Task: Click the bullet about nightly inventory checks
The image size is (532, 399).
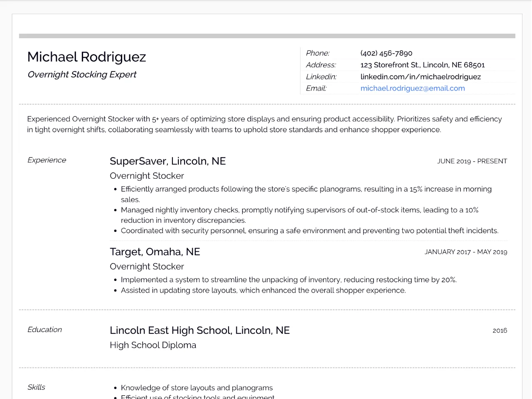Action: [300, 215]
